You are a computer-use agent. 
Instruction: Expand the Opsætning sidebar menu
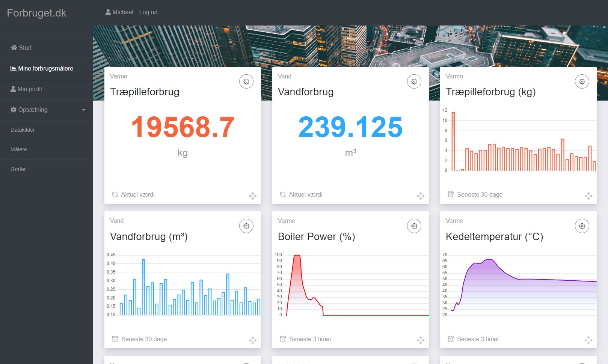click(33, 110)
